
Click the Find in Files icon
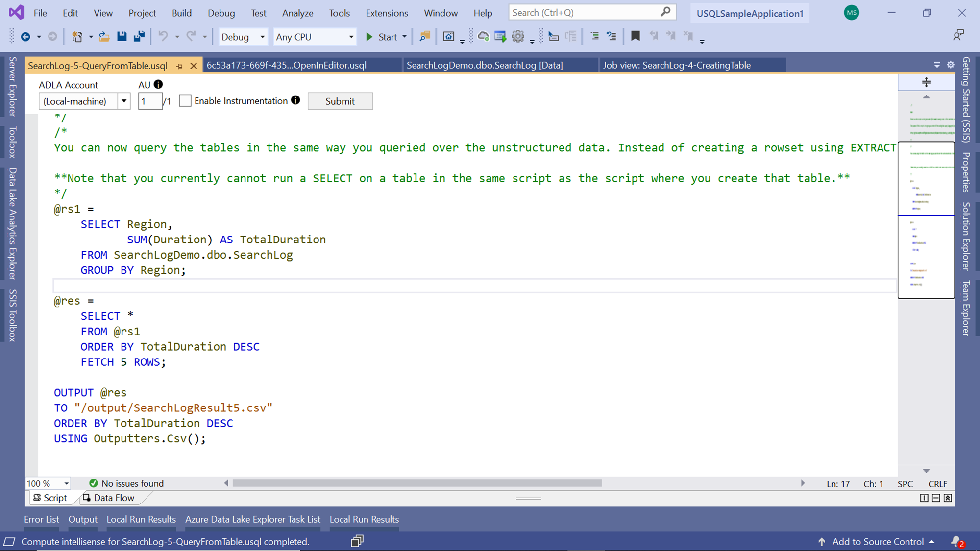tap(424, 37)
